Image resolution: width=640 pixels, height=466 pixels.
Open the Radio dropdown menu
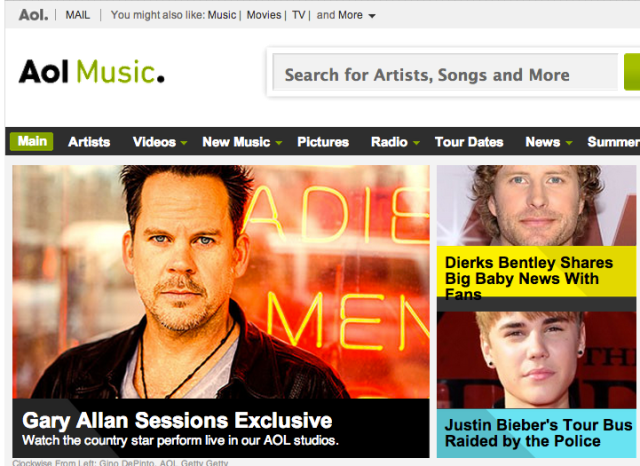coord(416,142)
